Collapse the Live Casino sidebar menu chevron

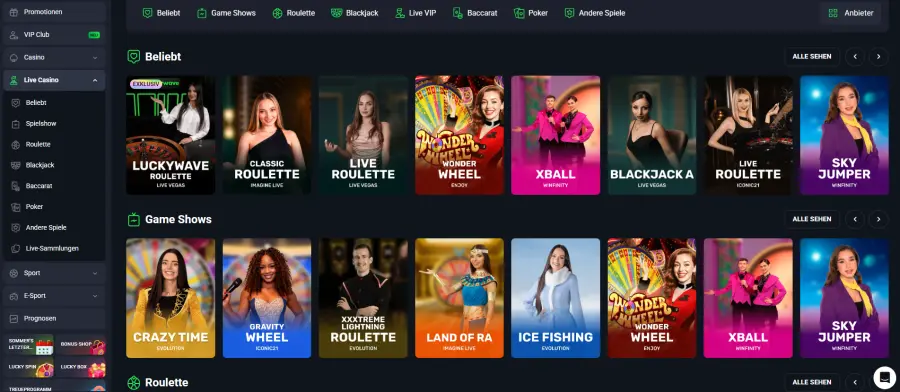tap(95, 80)
